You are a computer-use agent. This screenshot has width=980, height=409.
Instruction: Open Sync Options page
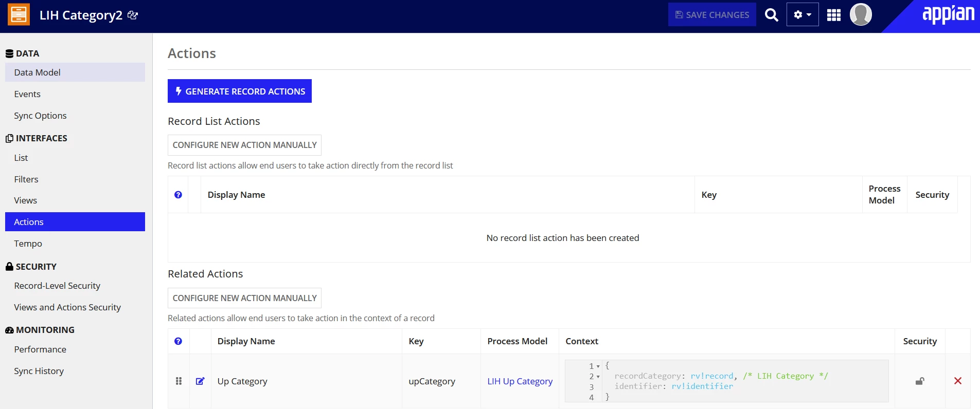click(75, 116)
